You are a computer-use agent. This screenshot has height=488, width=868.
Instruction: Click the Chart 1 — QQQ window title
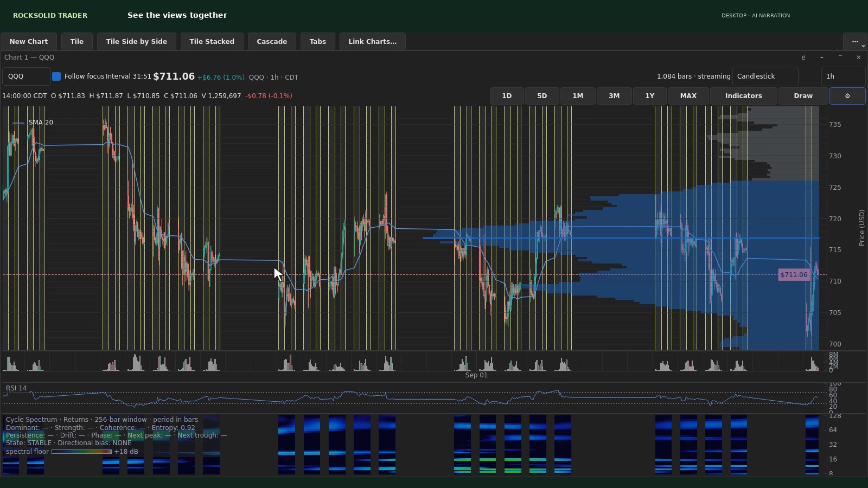click(29, 57)
